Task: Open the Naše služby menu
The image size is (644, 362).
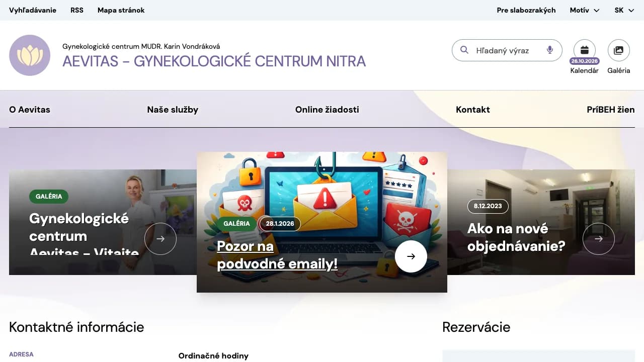Action: [173, 110]
